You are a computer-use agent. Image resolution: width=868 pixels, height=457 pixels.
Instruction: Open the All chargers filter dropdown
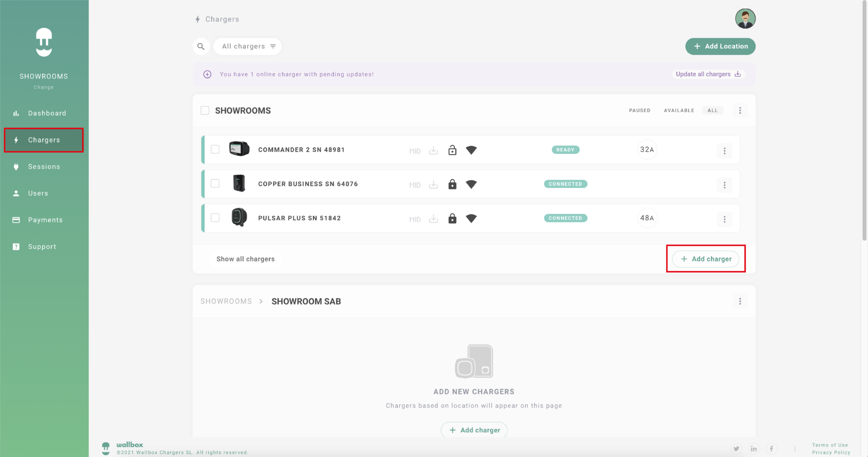point(248,46)
